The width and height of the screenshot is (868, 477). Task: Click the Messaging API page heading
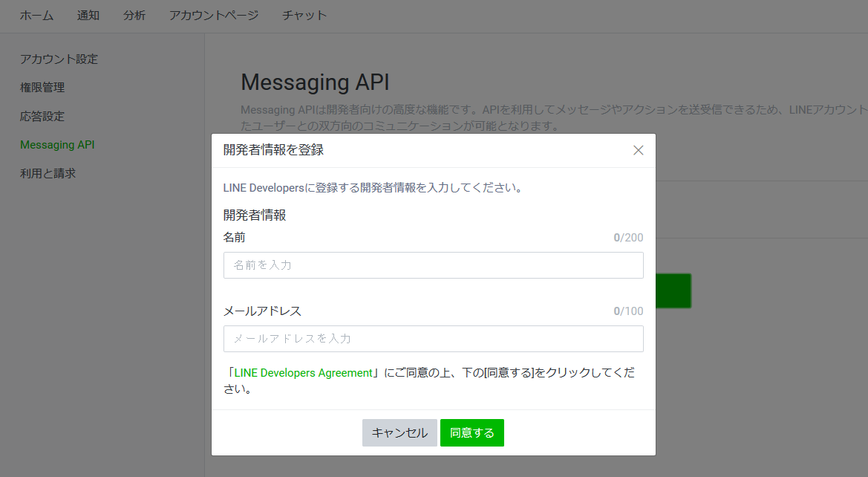315,82
